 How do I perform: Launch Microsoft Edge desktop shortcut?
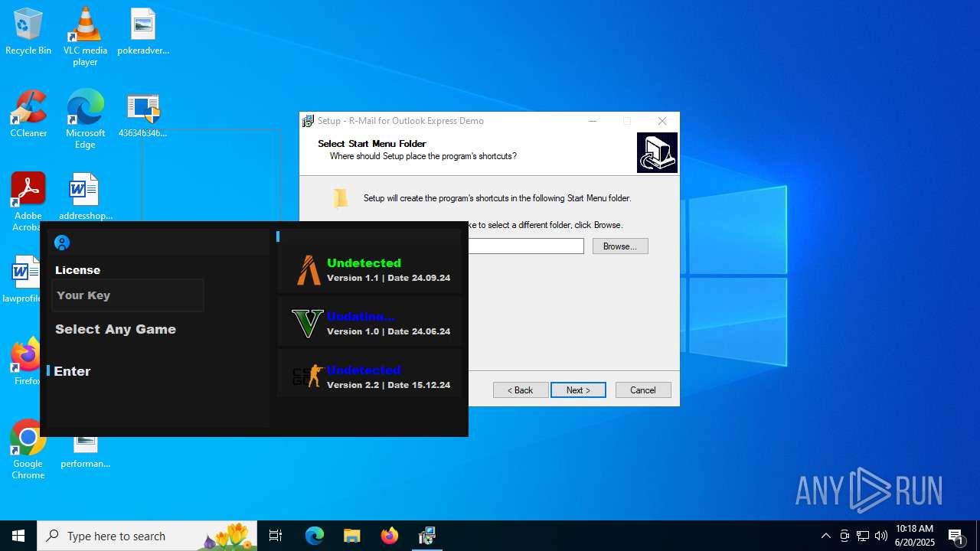point(85,119)
